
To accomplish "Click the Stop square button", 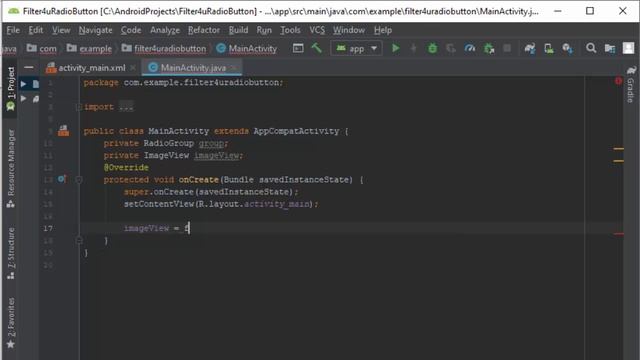I will point(507,48).
